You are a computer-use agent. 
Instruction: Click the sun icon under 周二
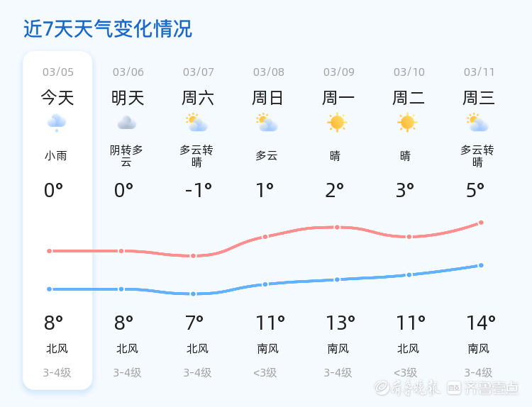(x=407, y=123)
